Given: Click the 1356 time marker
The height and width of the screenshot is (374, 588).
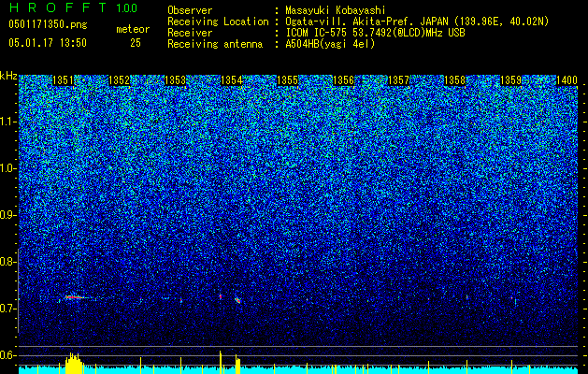Looking at the screenshot, I should tap(343, 80).
